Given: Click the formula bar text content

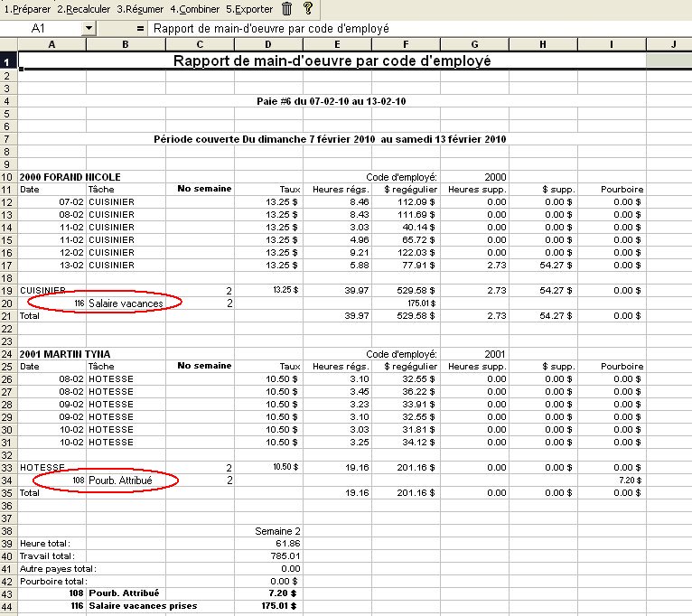Looking at the screenshot, I should tap(271, 29).
